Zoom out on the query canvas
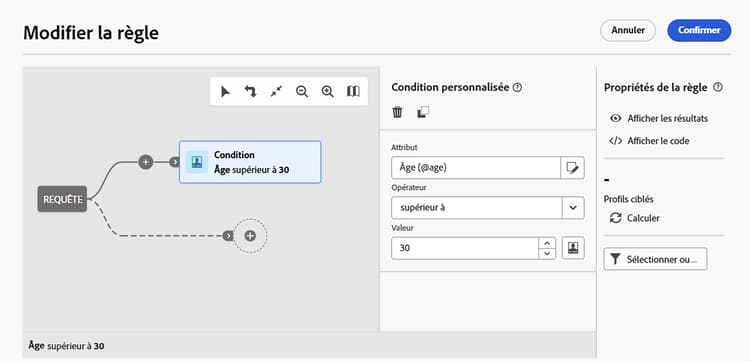The image size is (750, 361). click(x=302, y=91)
